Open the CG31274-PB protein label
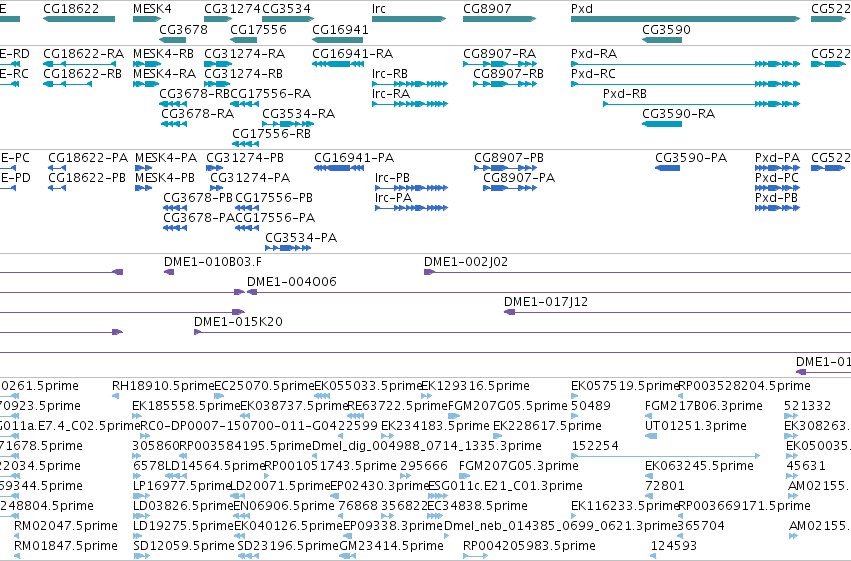The width and height of the screenshot is (851, 561). 245,158
